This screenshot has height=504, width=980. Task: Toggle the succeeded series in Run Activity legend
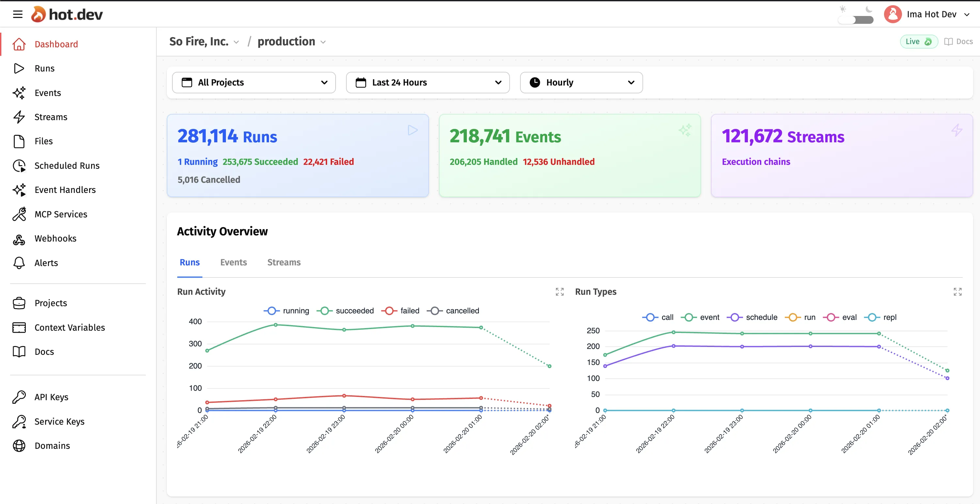point(324,310)
